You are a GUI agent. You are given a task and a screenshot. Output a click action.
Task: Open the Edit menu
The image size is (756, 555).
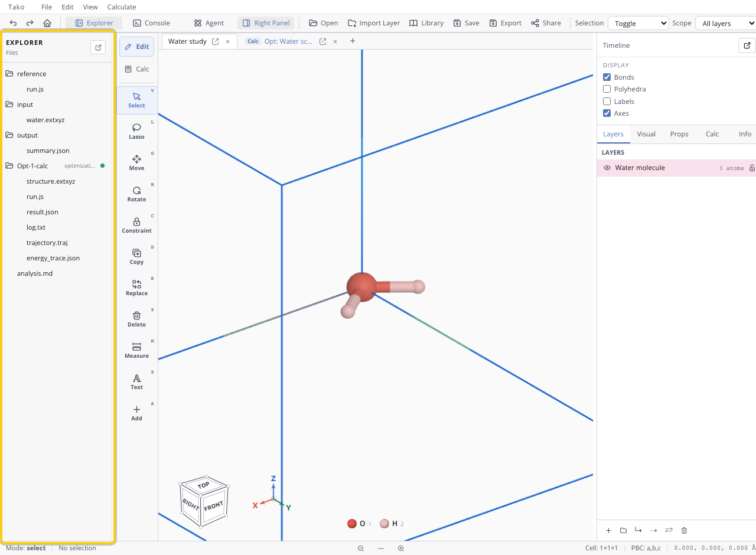click(x=67, y=7)
